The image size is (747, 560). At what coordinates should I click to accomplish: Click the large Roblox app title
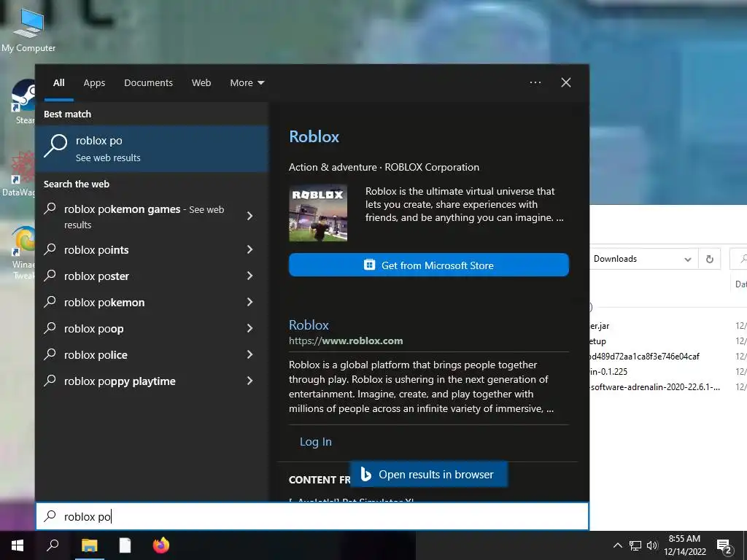pos(314,136)
